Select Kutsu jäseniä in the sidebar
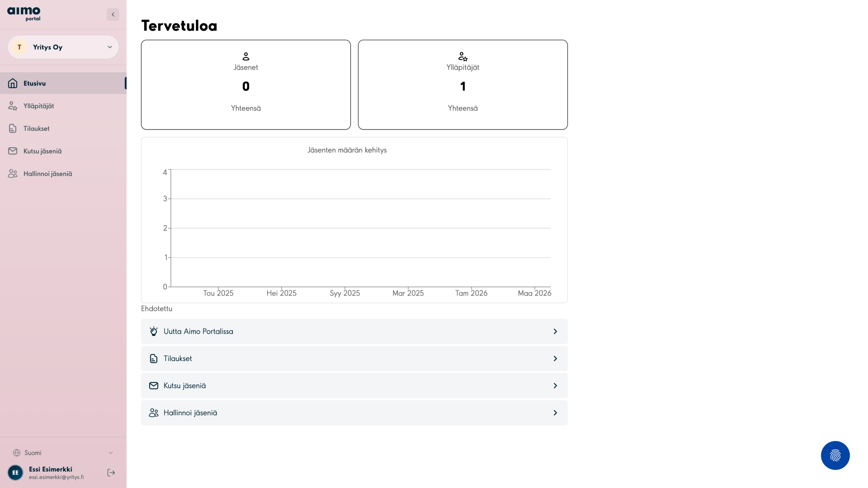The width and height of the screenshot is (868, 488). [42, 151]
